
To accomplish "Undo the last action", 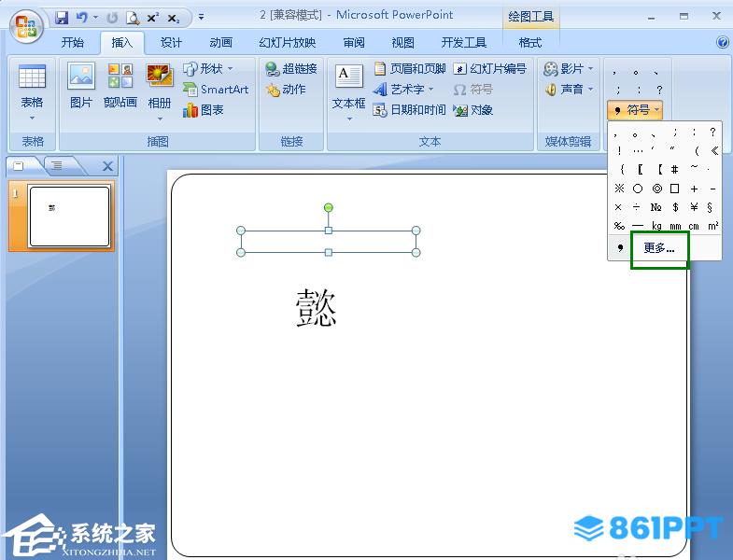I will click(x=82, y=18).
